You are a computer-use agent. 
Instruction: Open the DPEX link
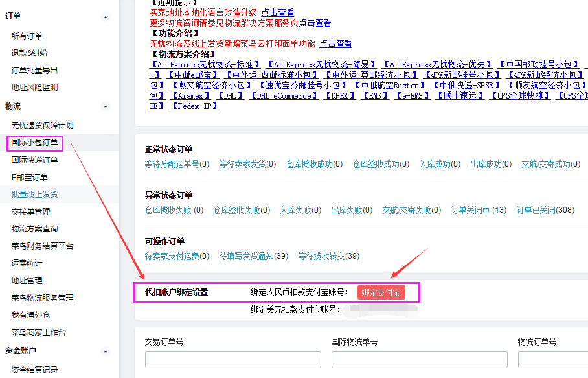coord(340,96)
